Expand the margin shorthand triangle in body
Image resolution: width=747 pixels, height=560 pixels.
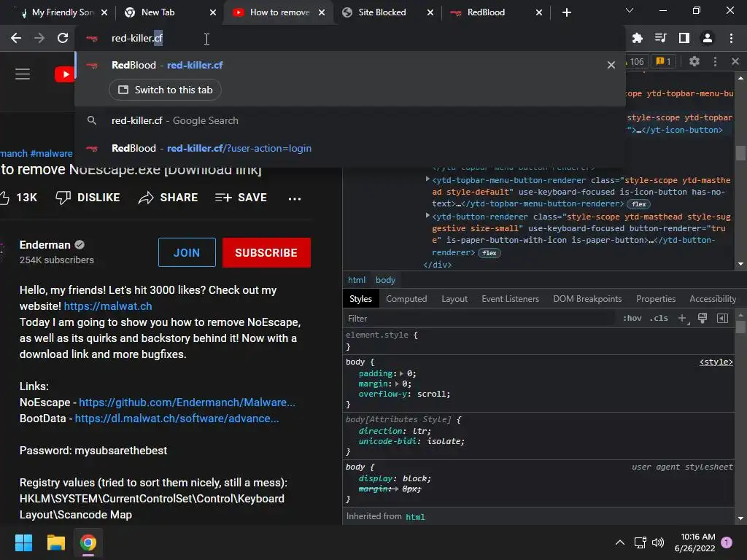click(397, 384)
